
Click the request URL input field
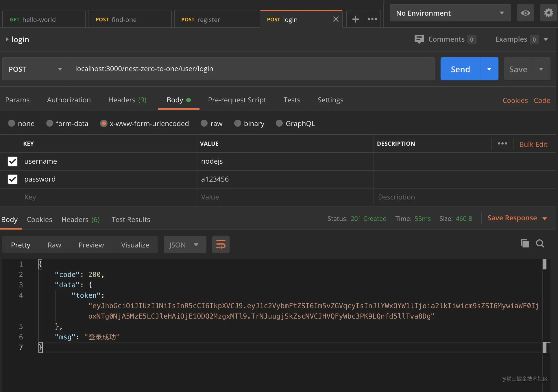coord(252,69)
